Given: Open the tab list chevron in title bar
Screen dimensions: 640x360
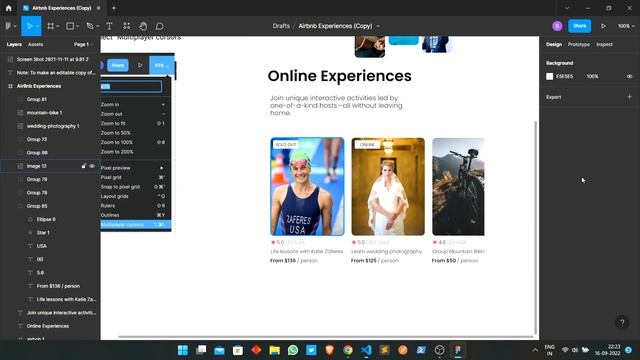Looking at the screenshot, I should (567, 8).
